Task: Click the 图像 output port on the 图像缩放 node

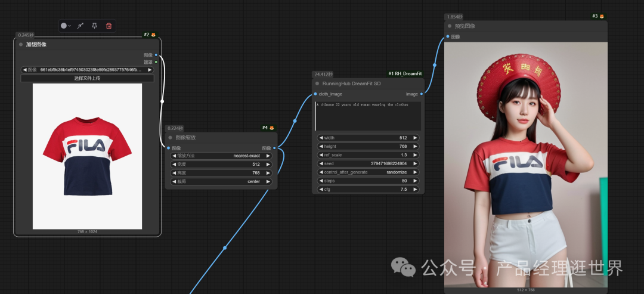Action: [x=274, y=148]
